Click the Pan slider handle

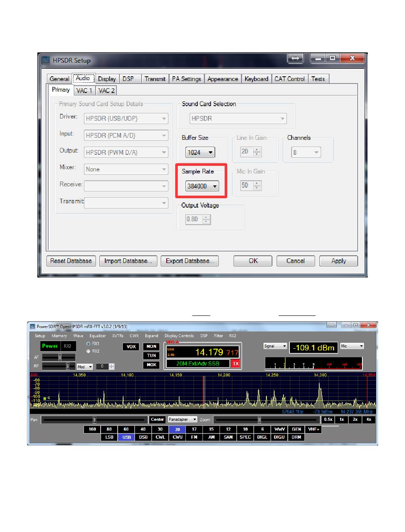[95, 419]
